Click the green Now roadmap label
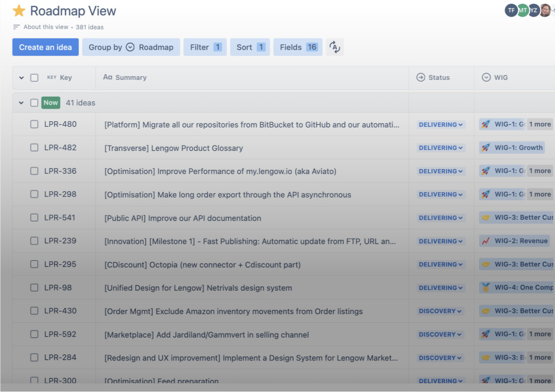This screenshot has width=555, height=392. [51, 103]
